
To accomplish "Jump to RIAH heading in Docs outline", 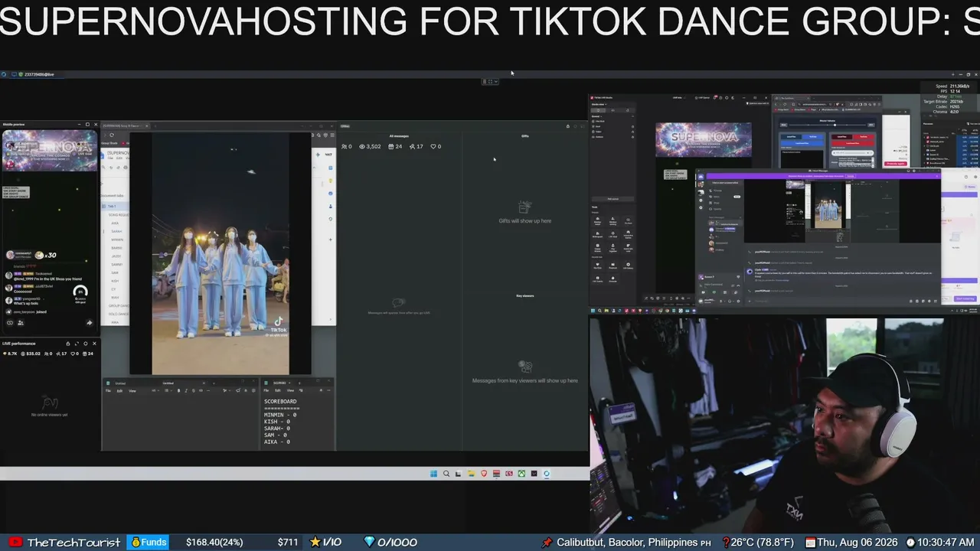I will point(115,298).
